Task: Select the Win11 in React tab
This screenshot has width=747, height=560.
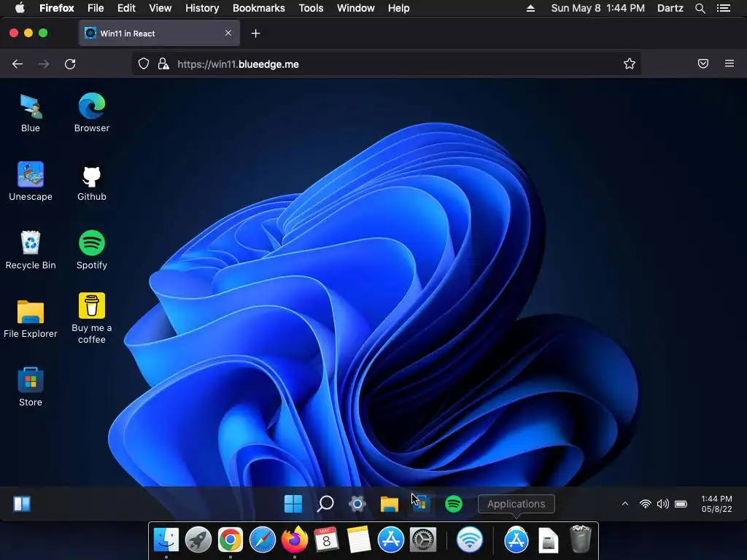Action: [159, 34]
